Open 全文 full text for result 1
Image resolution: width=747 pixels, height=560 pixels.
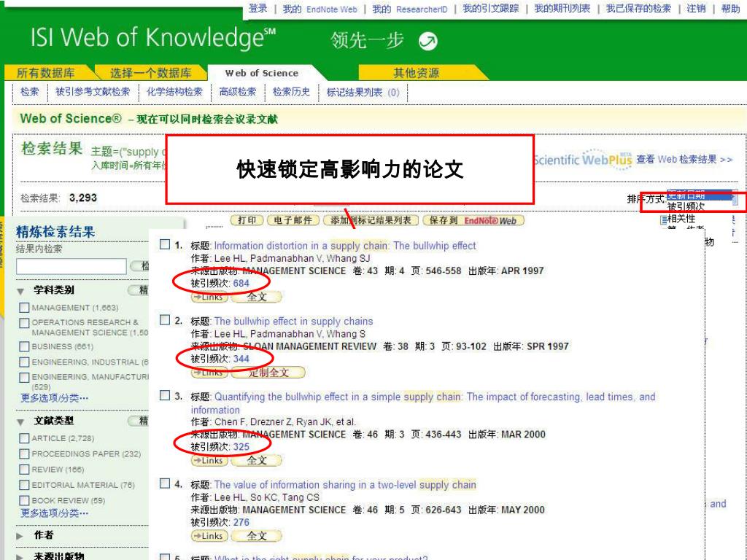click(x=257, y=297)
